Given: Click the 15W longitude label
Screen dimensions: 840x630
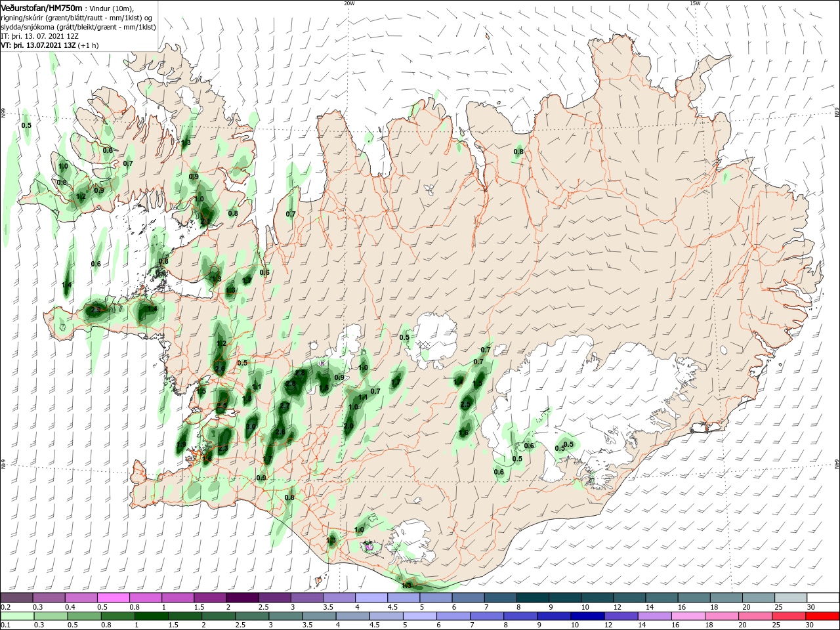Looking at the screenshot, I should click(695, 3).
